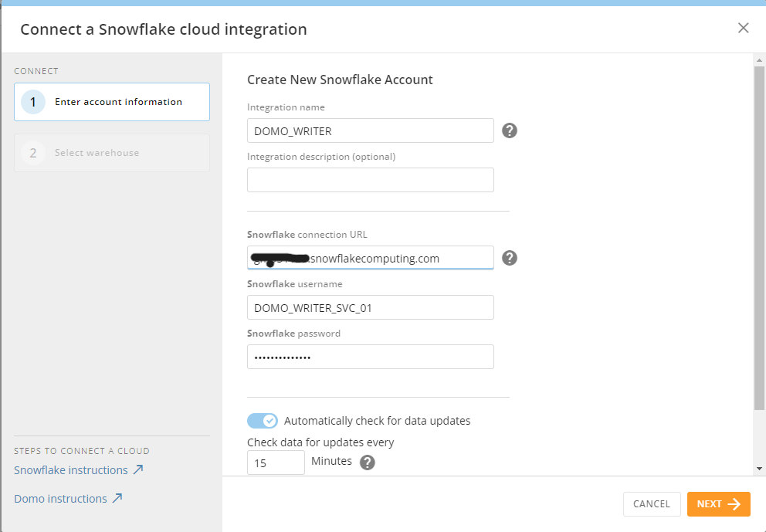
Task: Open the Snowflake instructions link
Action: click(x=70, y=470)
